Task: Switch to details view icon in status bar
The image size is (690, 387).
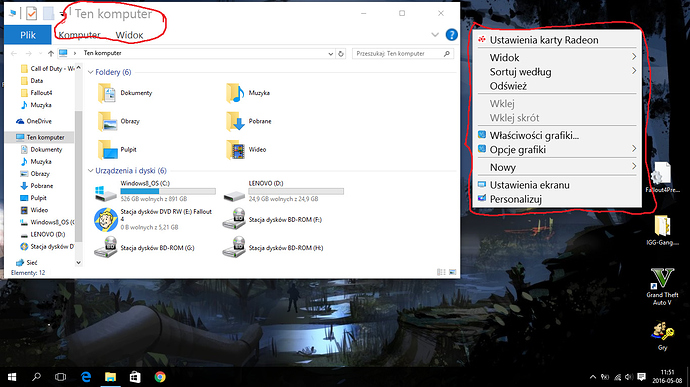Action: tap(441, 272)
